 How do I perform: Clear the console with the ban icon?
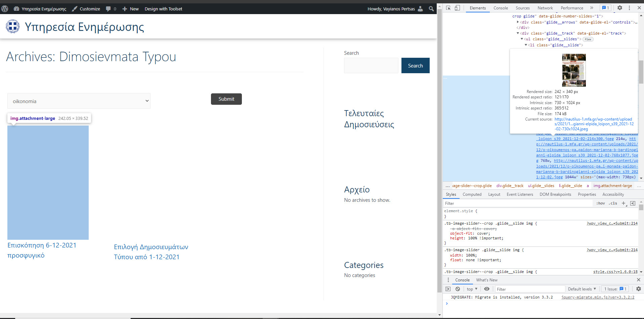458,289
